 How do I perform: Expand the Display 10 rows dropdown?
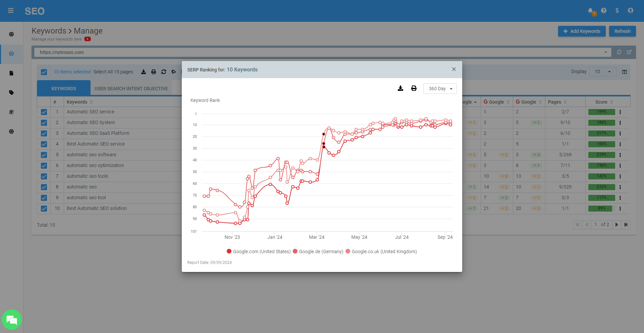(602, 71)
